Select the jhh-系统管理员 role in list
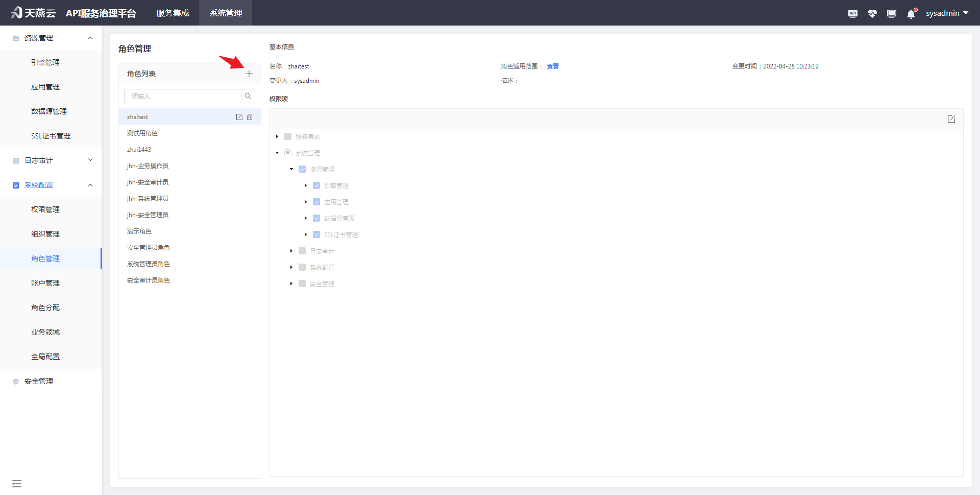The image size is (980, 495). (148, 199)
